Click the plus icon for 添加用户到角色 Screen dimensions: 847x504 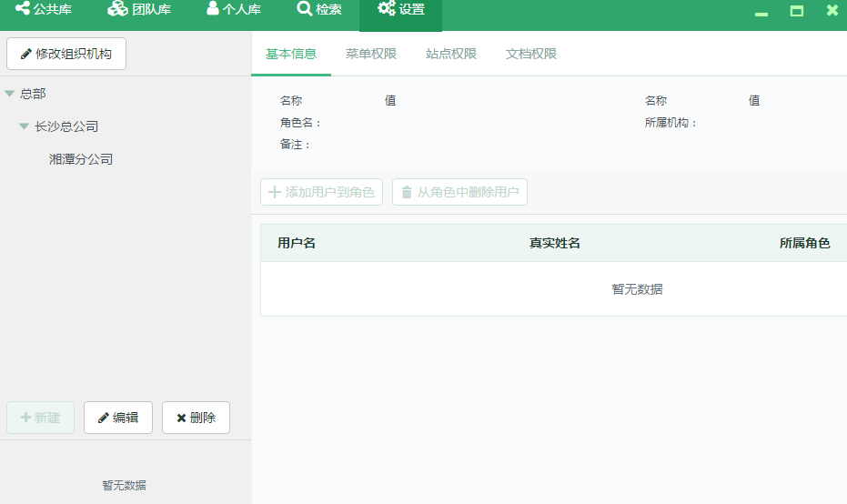point(275,192)
